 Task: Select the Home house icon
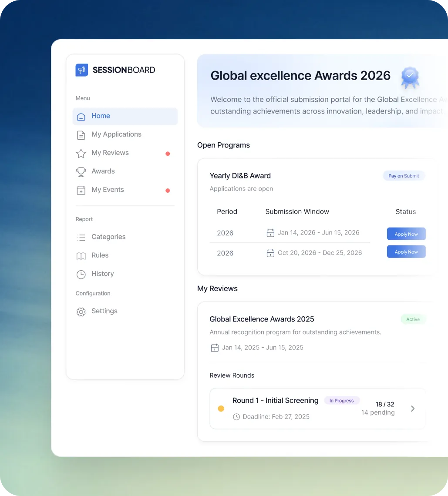click(81, 117)
